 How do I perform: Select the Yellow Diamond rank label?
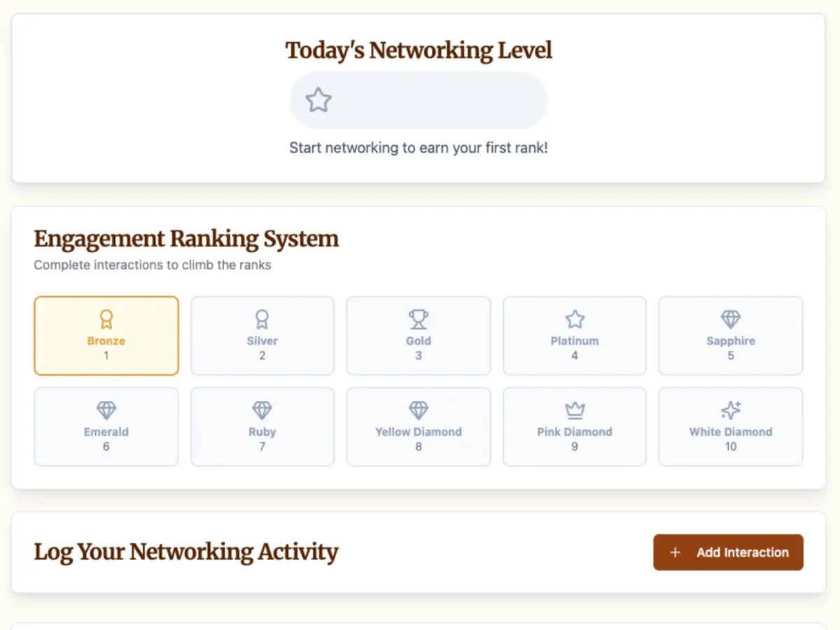(419, 432)
